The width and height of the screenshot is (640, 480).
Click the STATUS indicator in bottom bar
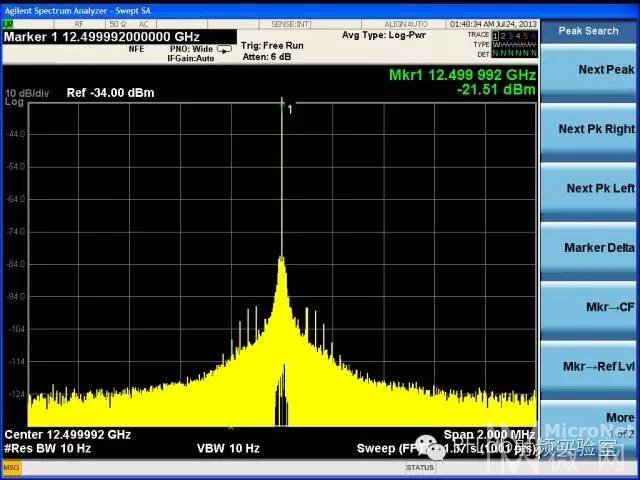pos(420,468)
